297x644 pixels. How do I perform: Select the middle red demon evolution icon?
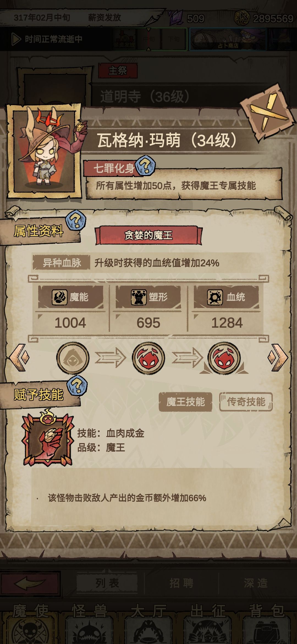tap(148, 358)
